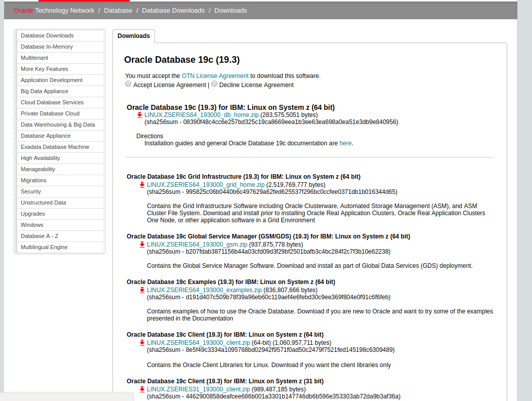The width and height of the screenshot is (532, 401).
Task: Click Global Service Manager section heading
Action: click(x=269, y=236)
